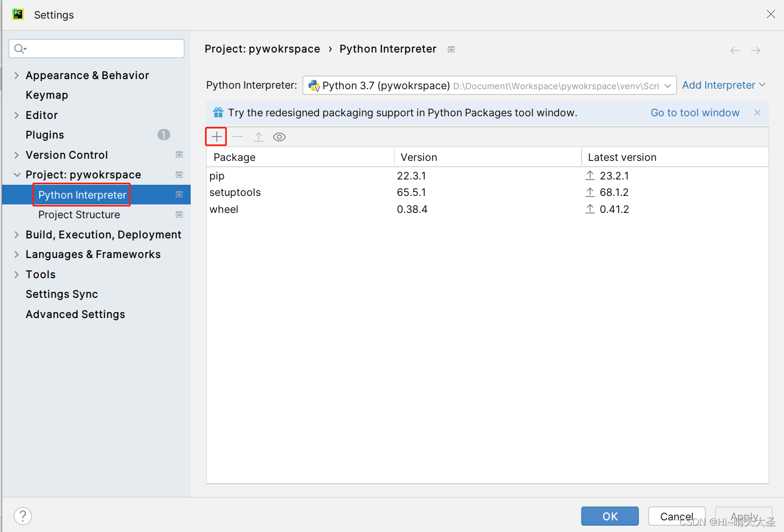The width and height of the screenshot is (784, 532).
Task: Click the pip version 22.3.1 cell
Action: coord(411,176)
